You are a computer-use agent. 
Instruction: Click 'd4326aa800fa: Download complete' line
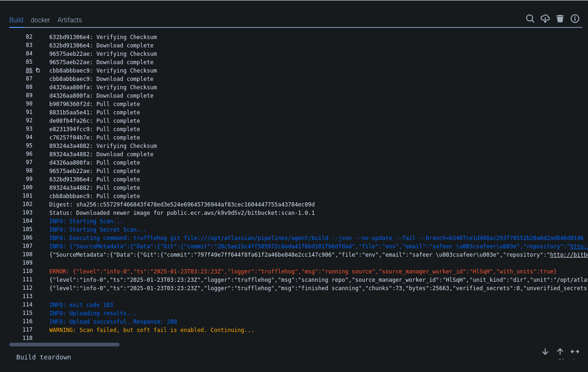pyautogui.click(x=101, y=96)
